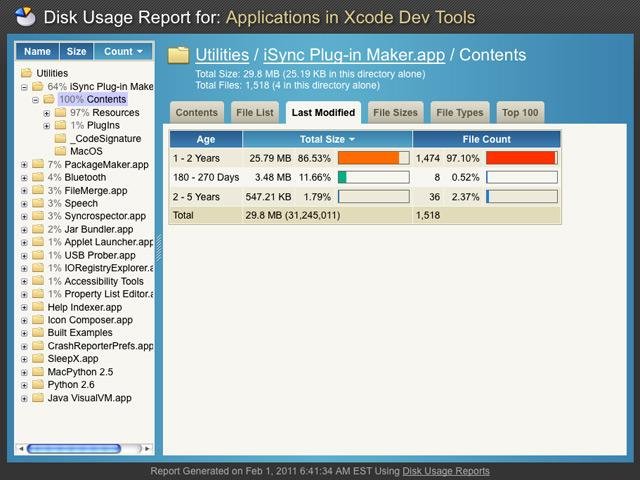Follow the Disk Usage Reports footer link
The width and height of the screenshot is (640, 480).
pyautogui.click(x=446, y=471)
